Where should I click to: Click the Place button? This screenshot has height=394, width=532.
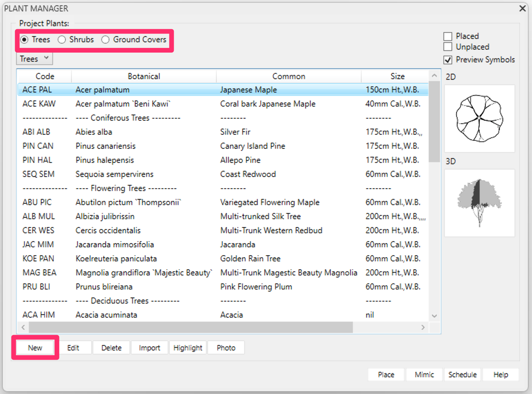pyautogui.click(x=386, y=375)
